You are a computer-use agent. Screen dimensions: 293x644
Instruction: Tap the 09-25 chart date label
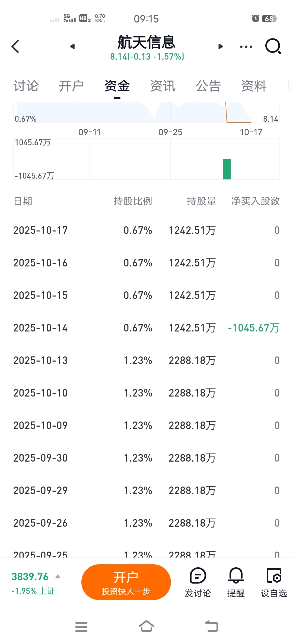[x=170, y=132]
